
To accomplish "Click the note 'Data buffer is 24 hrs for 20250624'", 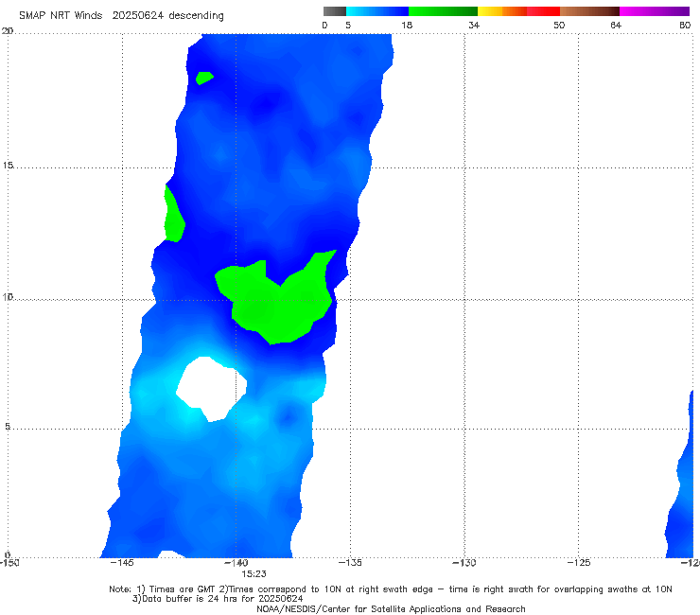I will click(x=218, y=599).
